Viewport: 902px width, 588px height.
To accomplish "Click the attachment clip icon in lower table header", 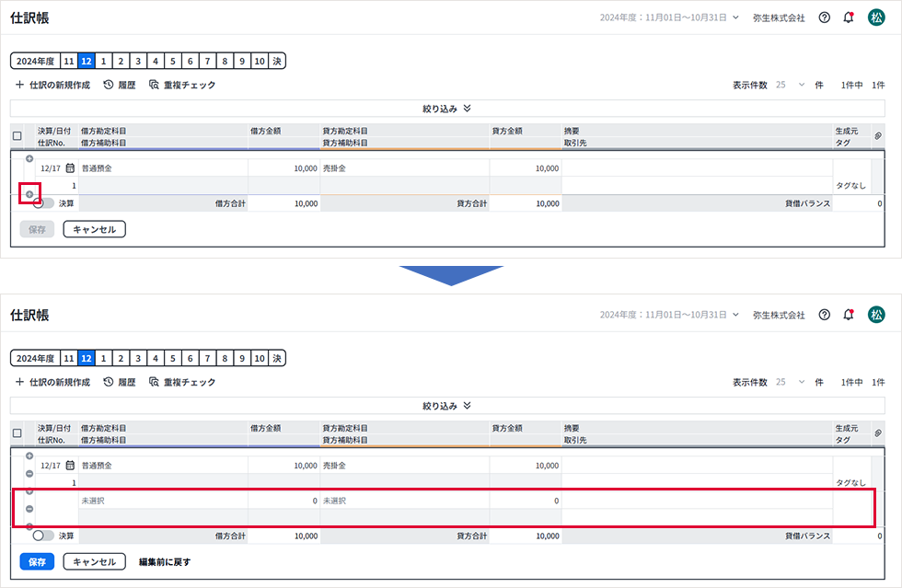I will tap(877, 433).
